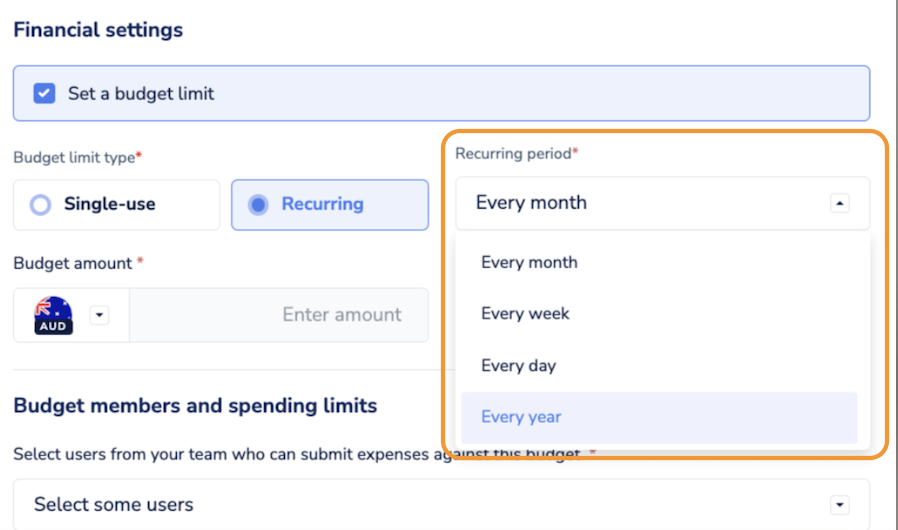Choose the Recurring radio option
This screenshot has width=898, height=530.
pyautogui.click(x=258, y=205)
